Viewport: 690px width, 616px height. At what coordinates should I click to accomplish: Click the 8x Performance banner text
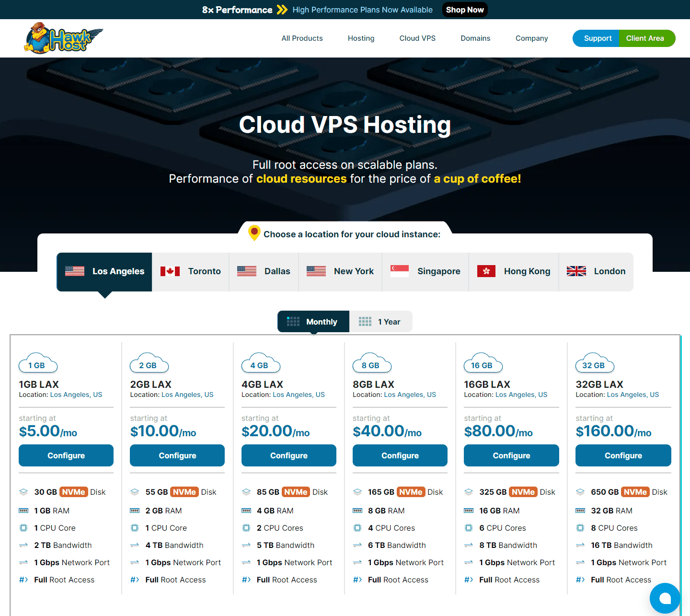[x=237, y=10]
